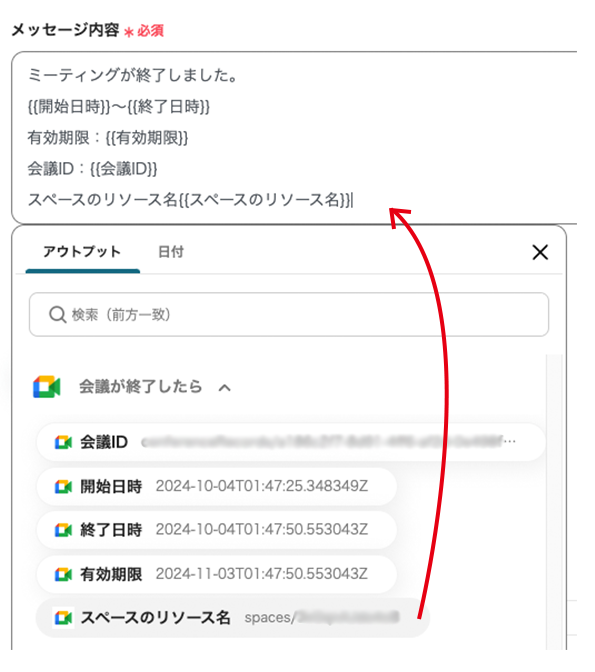The width and height of the screenshot is (595, 672).
Task: Click the value 2024-11-03T01:47:50.553043Z
Action: click(261, 573)
